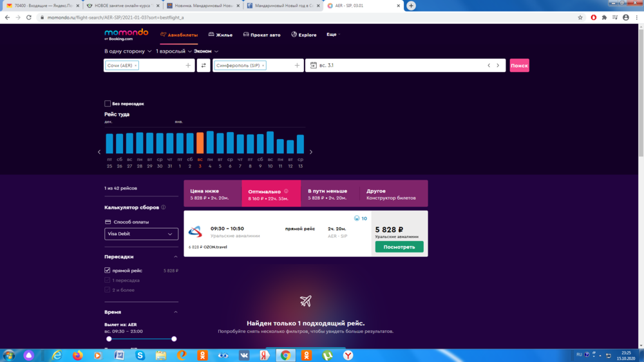The image size is (644, 362).
Task: Expand the Visa Debit payment method dropdown
Action: coord(141,234)
